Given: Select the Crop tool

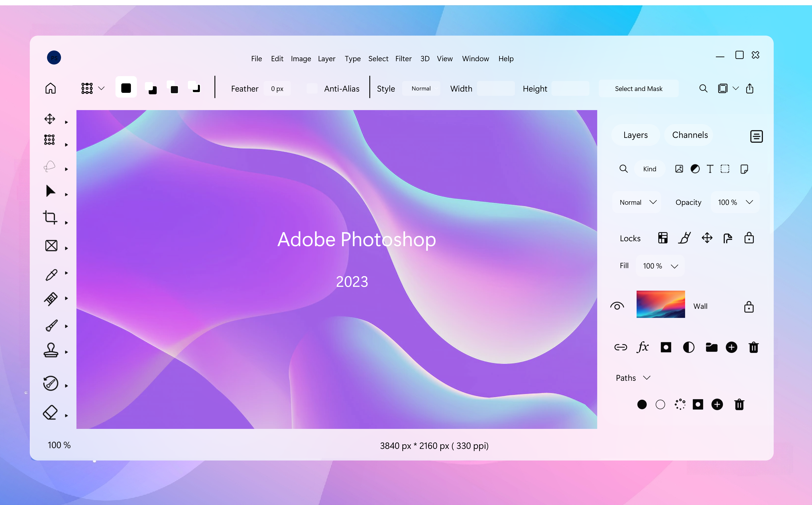Looking at the screenshot, I should pos(50,217).
